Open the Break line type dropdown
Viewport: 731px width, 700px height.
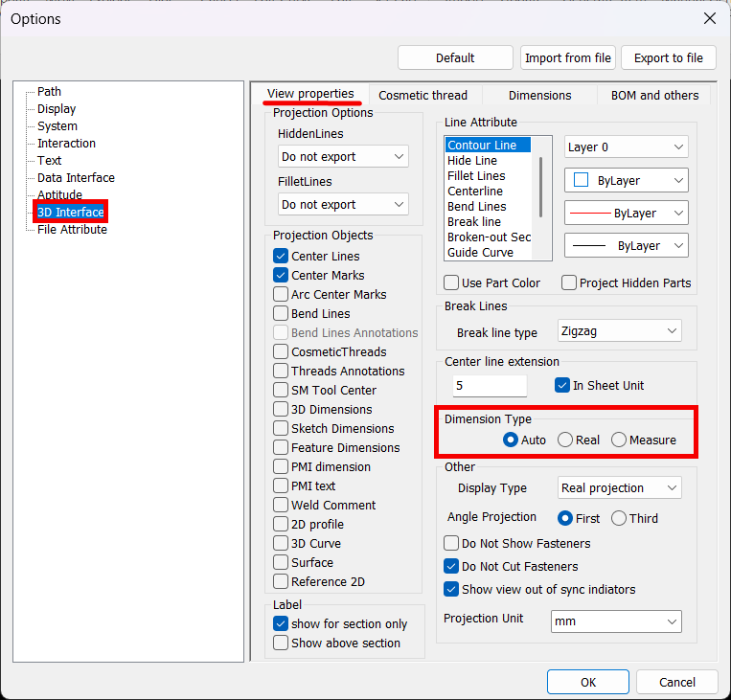click(620, 331)
